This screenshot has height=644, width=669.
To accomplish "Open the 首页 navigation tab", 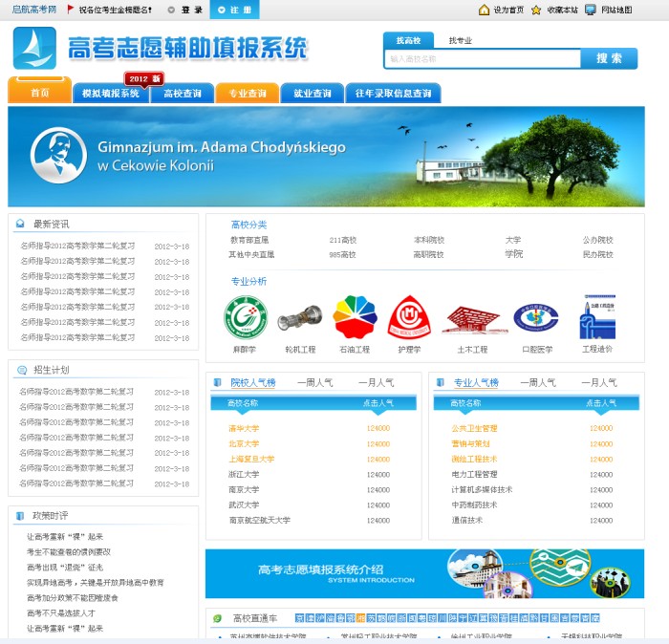I will pos(40,91).
